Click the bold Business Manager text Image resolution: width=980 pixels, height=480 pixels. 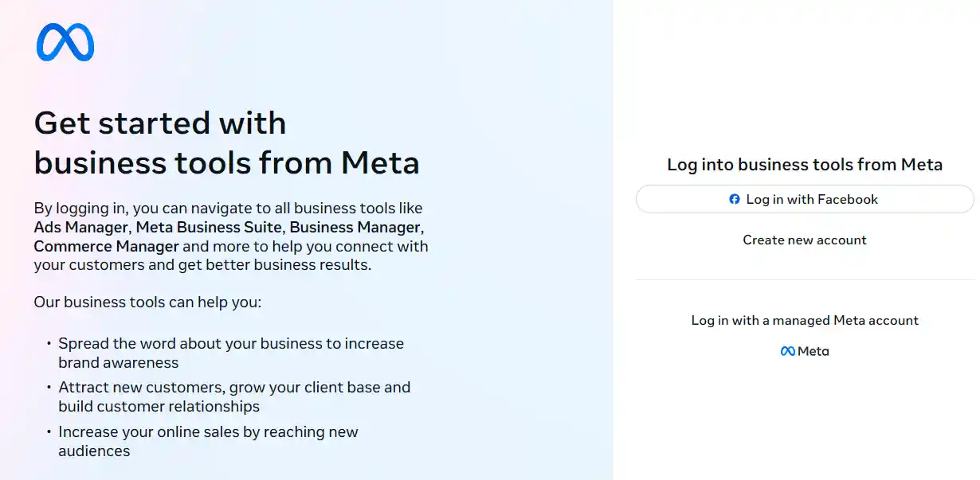click(x=355, y=227)
